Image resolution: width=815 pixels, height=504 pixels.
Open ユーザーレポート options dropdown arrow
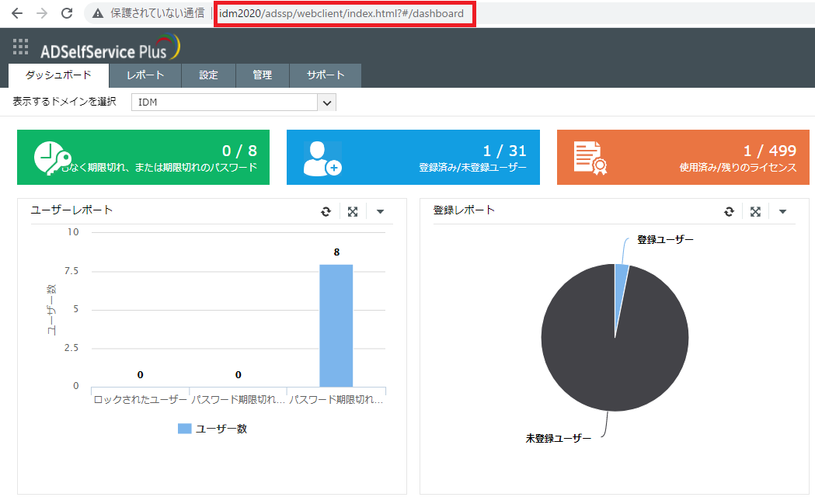[x=380, y=212]
